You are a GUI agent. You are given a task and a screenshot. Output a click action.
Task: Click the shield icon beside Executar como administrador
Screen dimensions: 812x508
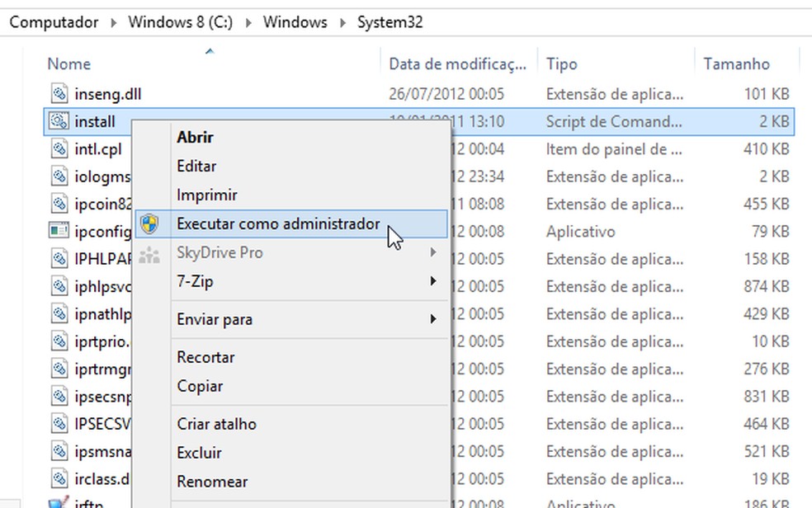[149, 224]
